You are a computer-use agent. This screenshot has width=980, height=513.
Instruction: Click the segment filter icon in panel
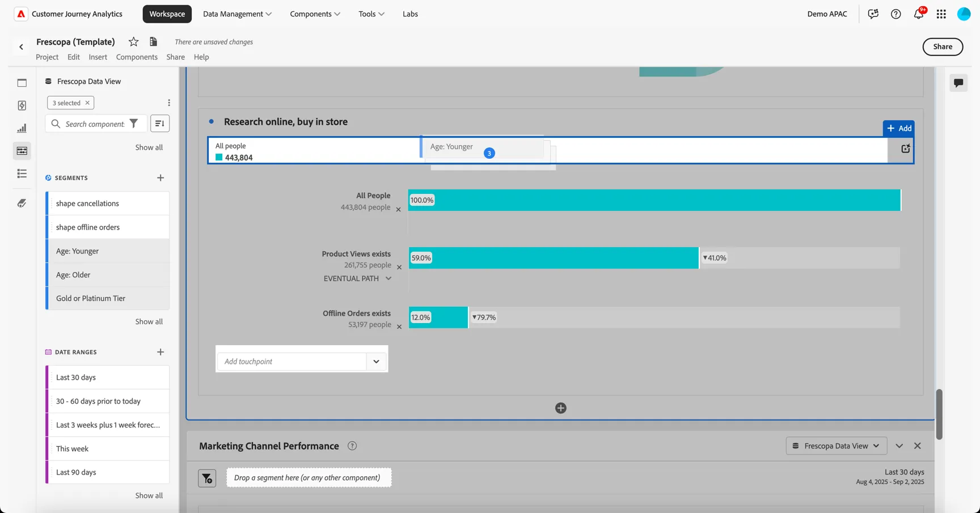pyautogui.click(x=207, y=478)
